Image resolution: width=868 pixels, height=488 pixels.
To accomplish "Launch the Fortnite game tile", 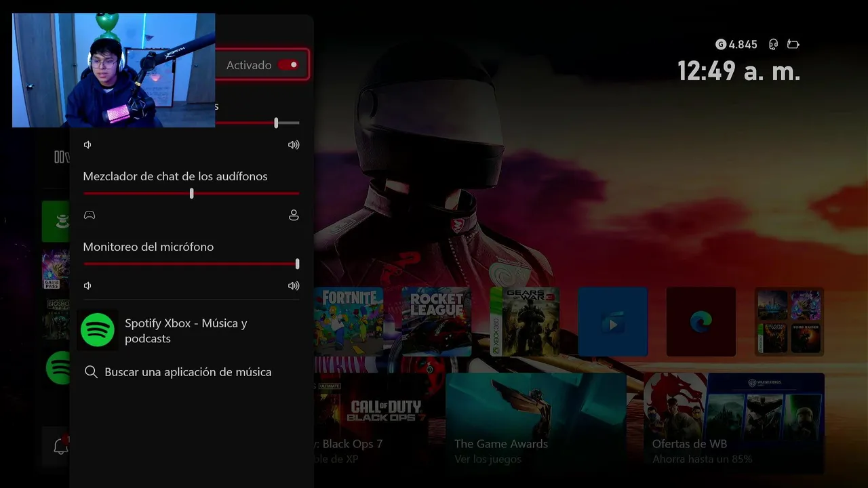I will [x=348, y=321].
